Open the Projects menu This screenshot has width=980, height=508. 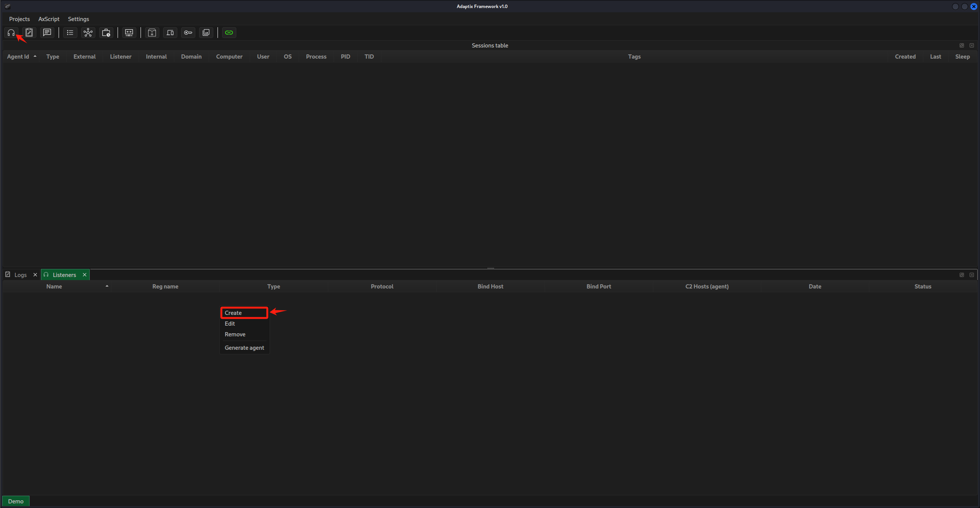coord(19,19)
